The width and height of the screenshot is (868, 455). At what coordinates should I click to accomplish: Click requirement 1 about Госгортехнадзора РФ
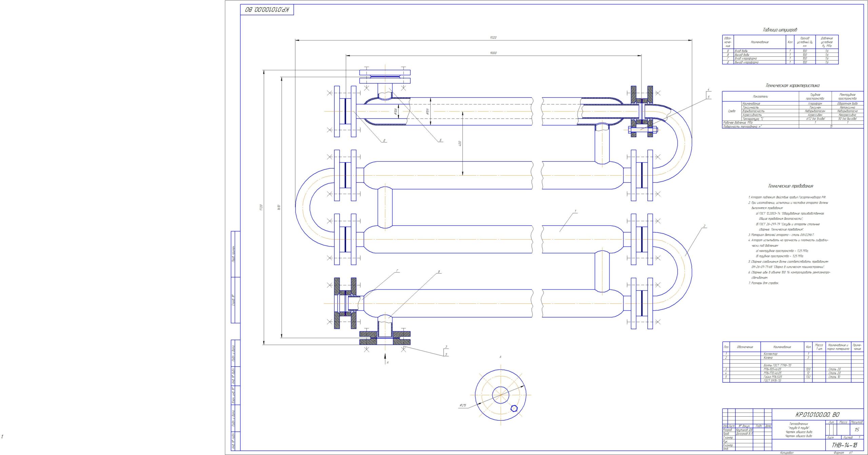pyautogui.click(x=787, y=197)
